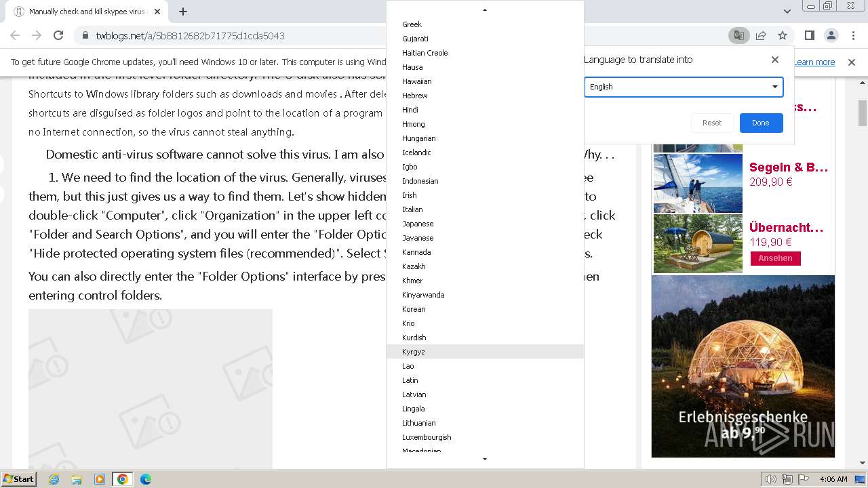Open the tab search chevron
This screenshot has width=868, height=488.
(787, 12)
